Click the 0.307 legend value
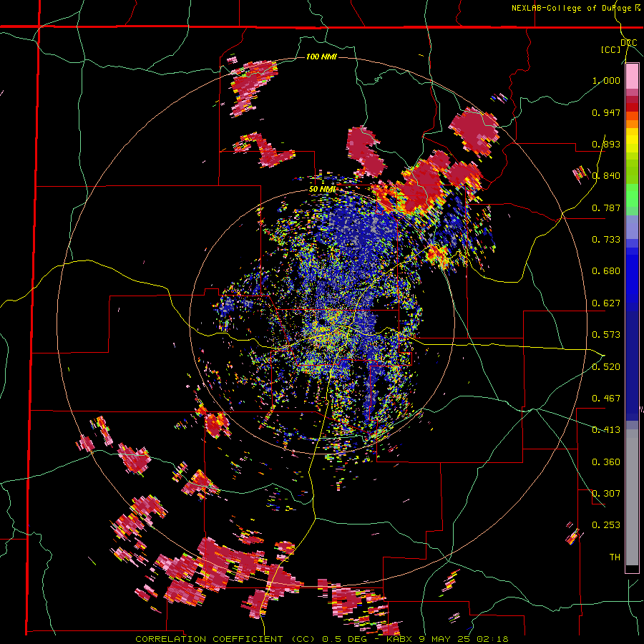The height and width of the screenshot is (644, 644). 606,494
